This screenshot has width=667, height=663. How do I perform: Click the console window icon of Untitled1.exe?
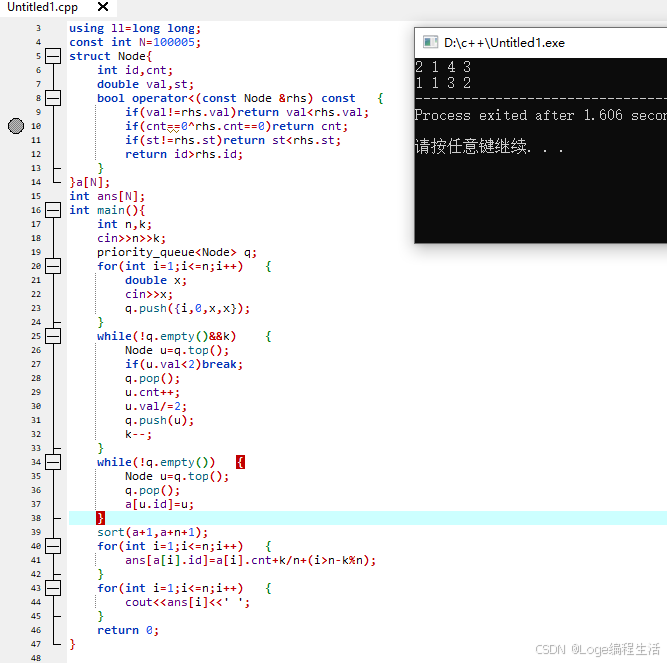click(x=430, y=42)
